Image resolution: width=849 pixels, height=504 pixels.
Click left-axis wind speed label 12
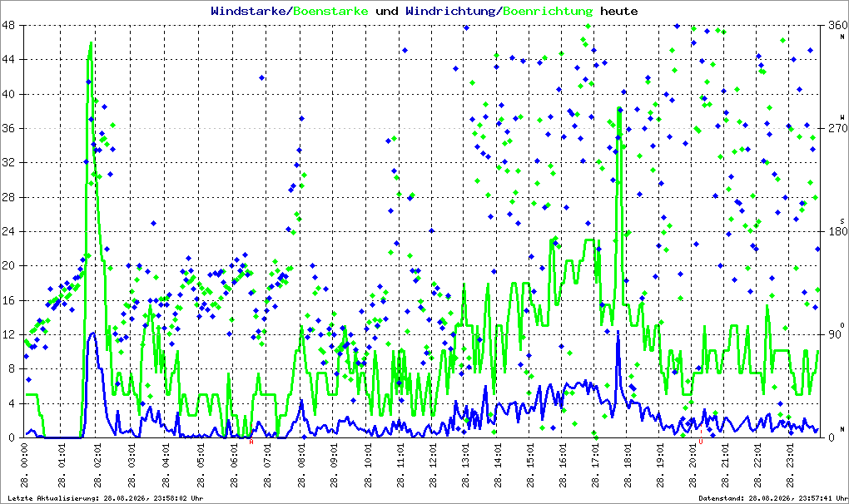coord(8,334)
